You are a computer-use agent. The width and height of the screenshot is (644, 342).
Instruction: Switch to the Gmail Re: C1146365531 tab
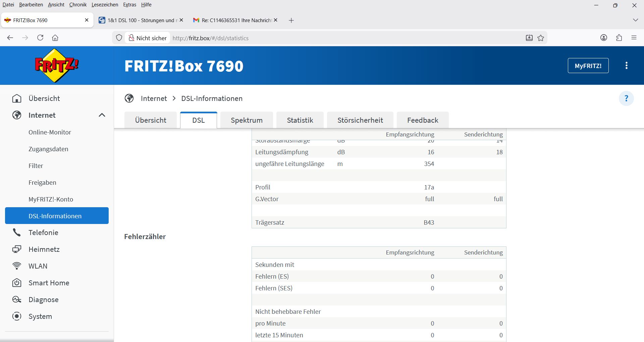[x=235, y=20]
